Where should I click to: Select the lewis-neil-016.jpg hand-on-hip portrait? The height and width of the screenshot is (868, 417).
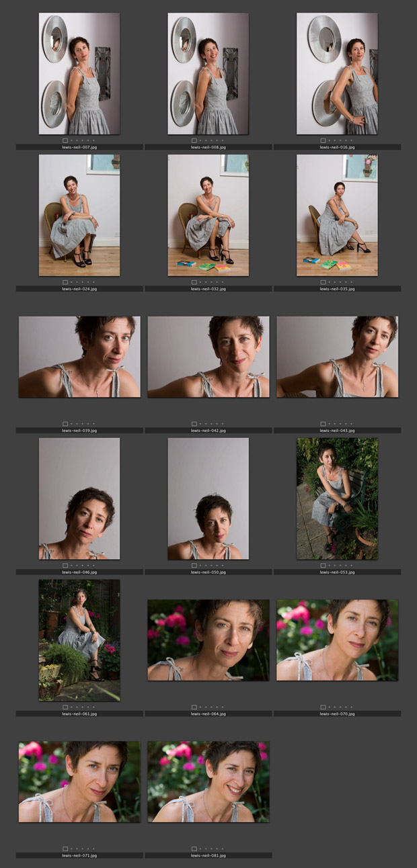(x=337, y=74)
